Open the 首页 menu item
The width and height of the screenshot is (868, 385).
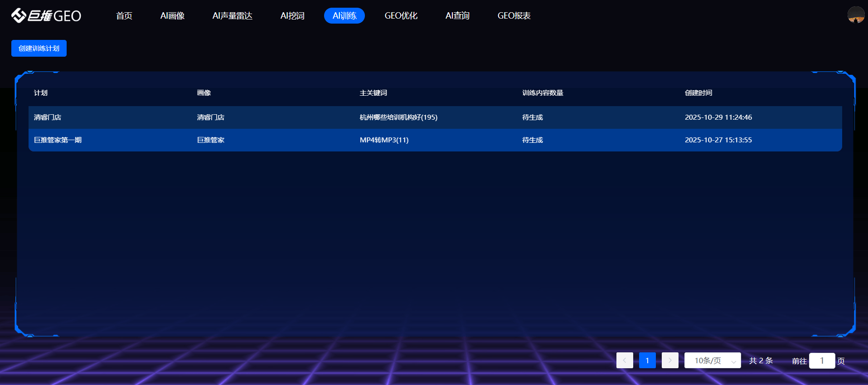(124, 16)
